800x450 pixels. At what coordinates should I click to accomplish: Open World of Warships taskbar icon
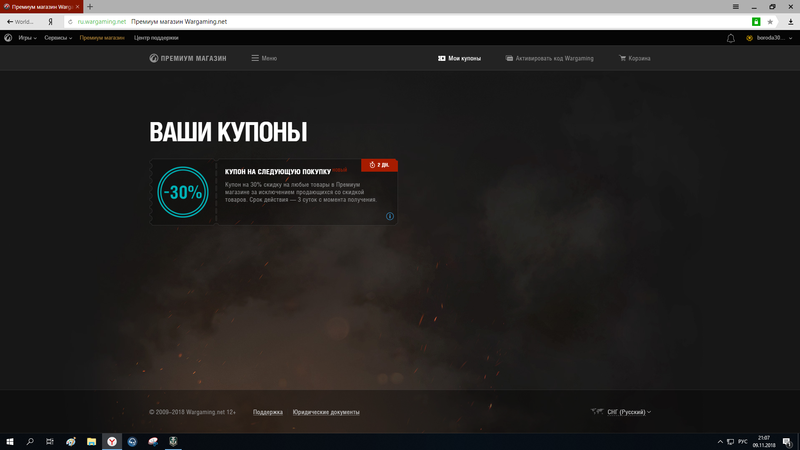pos(173,441)
